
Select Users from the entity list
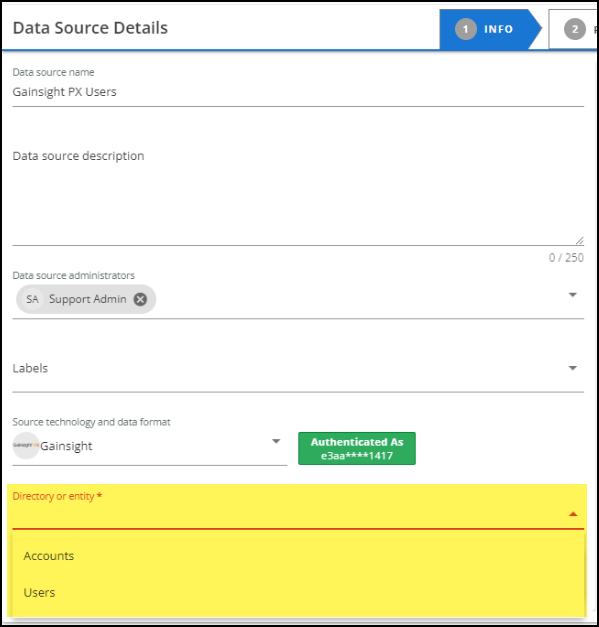tap(298, 592)
